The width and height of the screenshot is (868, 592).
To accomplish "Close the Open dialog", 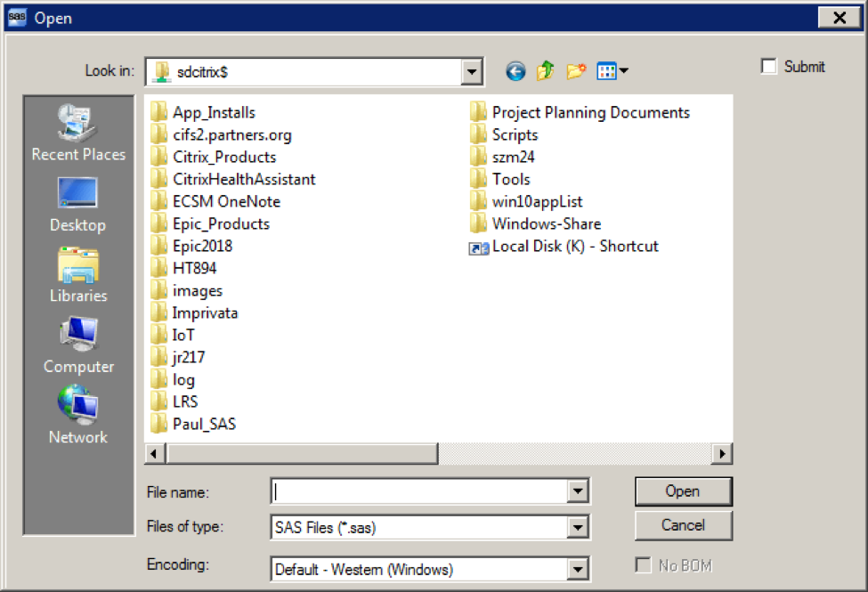I will 840,18.
